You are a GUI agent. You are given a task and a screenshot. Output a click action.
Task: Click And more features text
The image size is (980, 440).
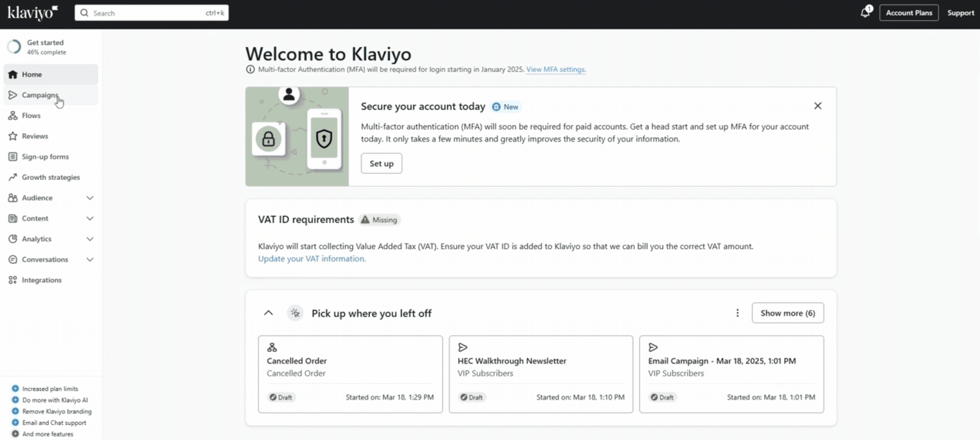click(x=48, y=434)
